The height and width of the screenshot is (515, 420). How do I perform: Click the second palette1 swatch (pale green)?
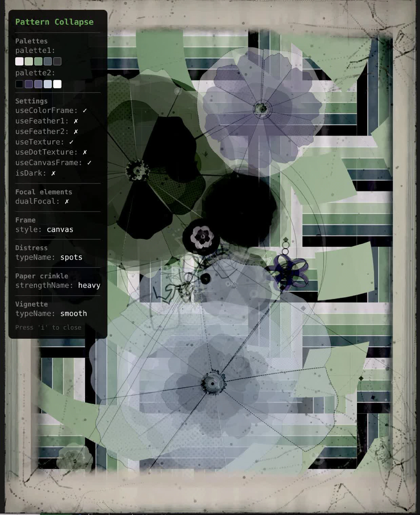pos(29,61)
